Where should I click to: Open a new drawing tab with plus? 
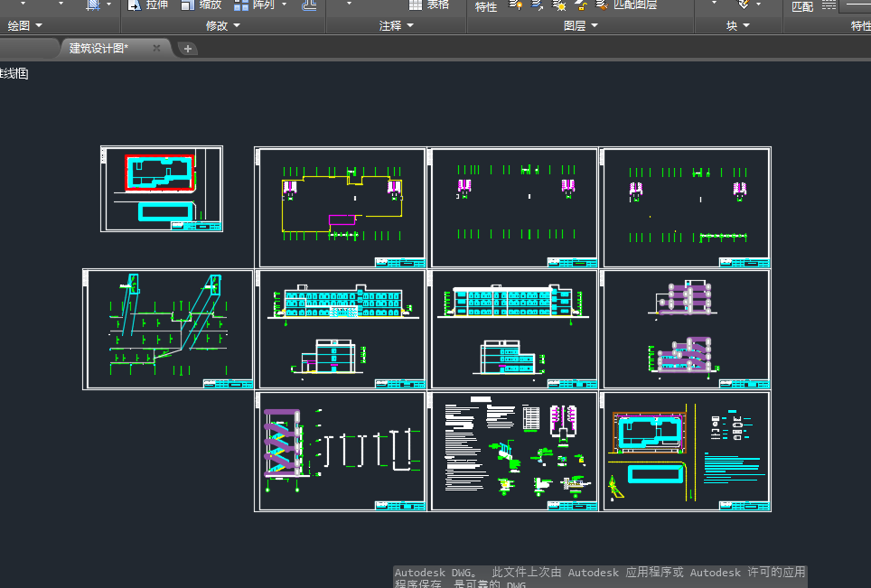(187, 49)
